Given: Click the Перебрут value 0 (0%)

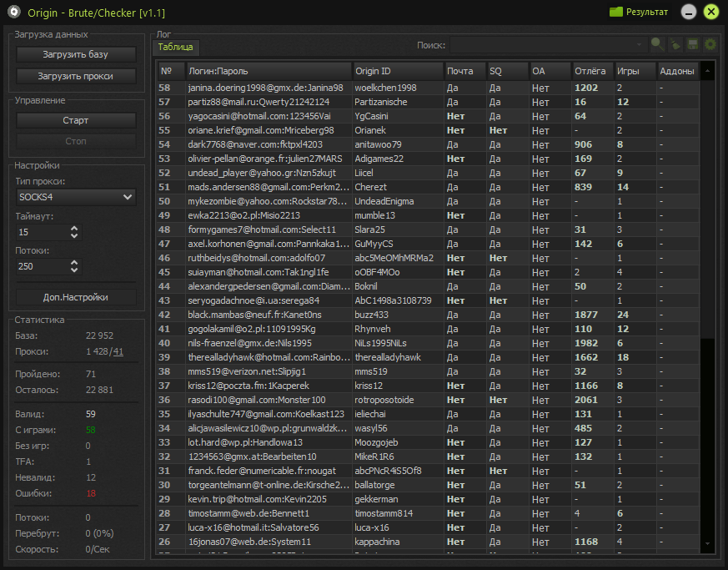Looking at the screenshot, I should tap(99, 533).
